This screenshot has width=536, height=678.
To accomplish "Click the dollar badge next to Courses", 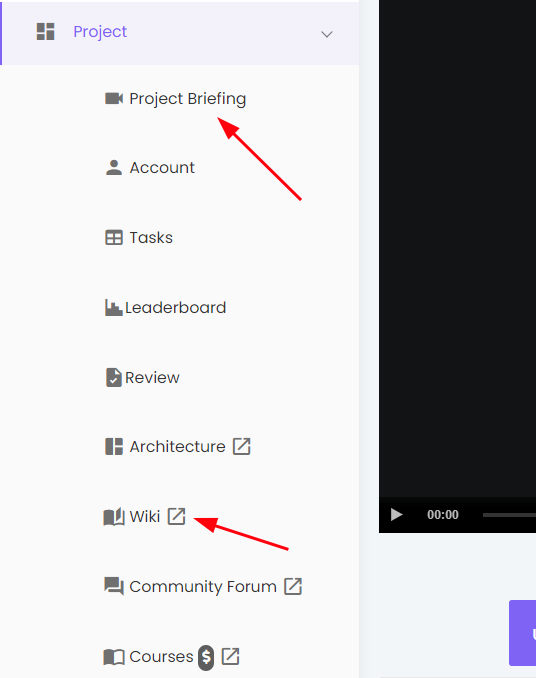I will pos(206,658).
